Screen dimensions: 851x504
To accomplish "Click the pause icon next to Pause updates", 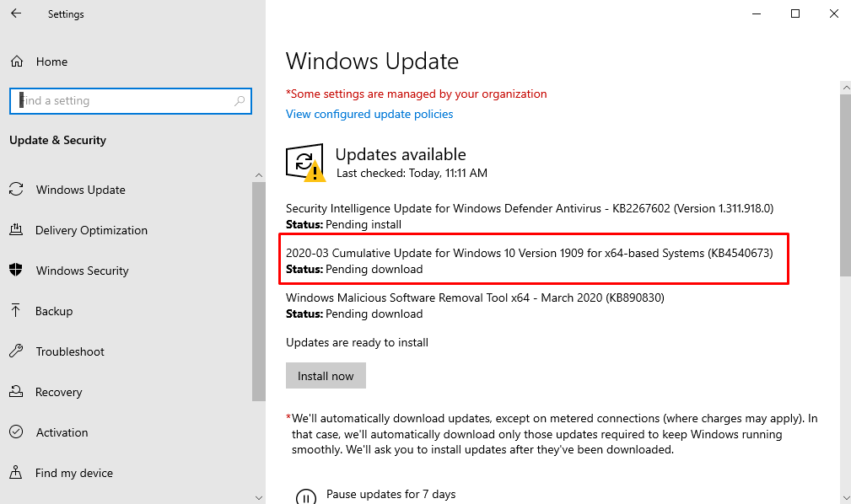I will click(306, 496).
